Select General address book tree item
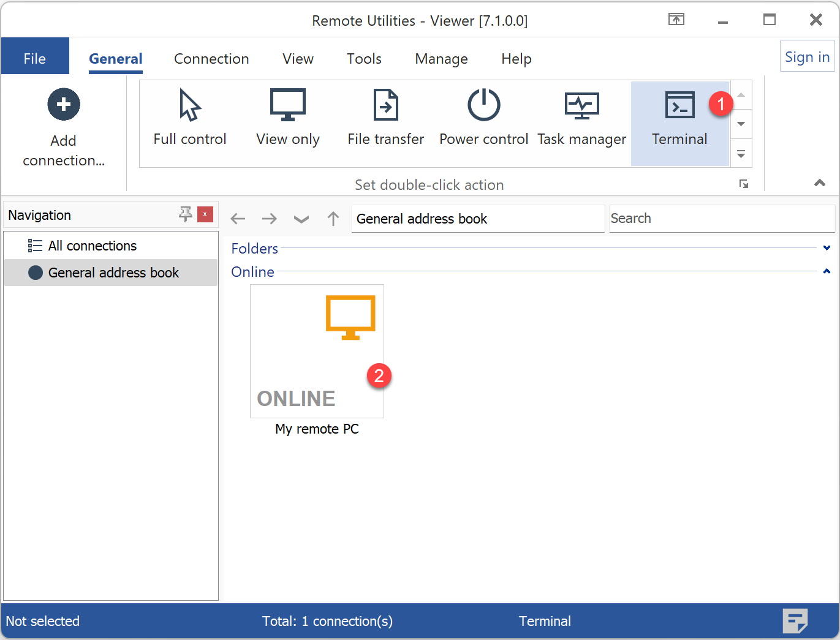 (x=111, y=273)
